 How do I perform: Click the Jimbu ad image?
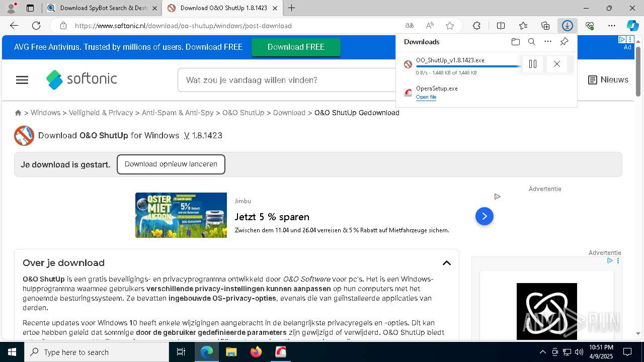[181, 215]
